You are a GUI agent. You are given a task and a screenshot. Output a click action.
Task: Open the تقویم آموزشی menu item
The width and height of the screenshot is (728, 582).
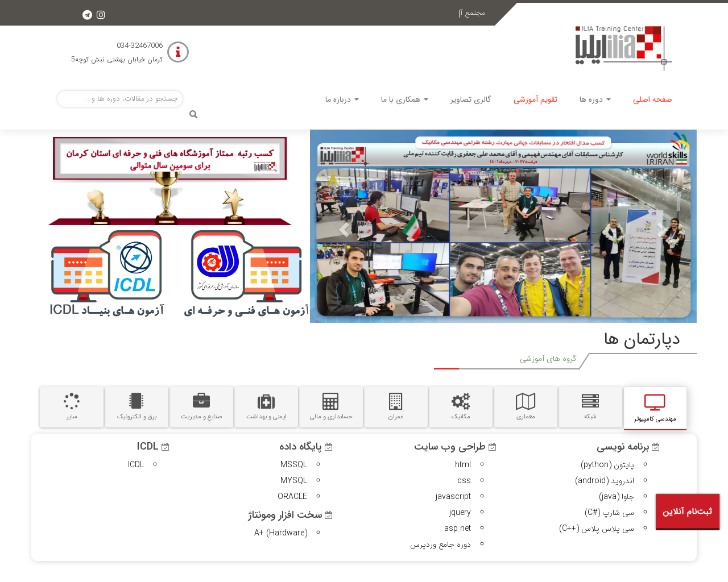pos(535,98)
